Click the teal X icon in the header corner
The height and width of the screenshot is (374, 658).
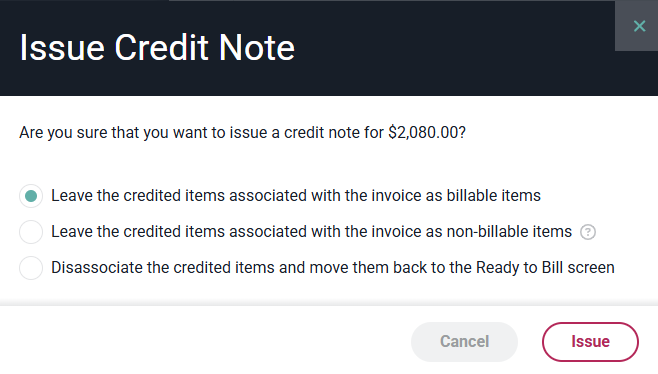(x=639, y=26)
